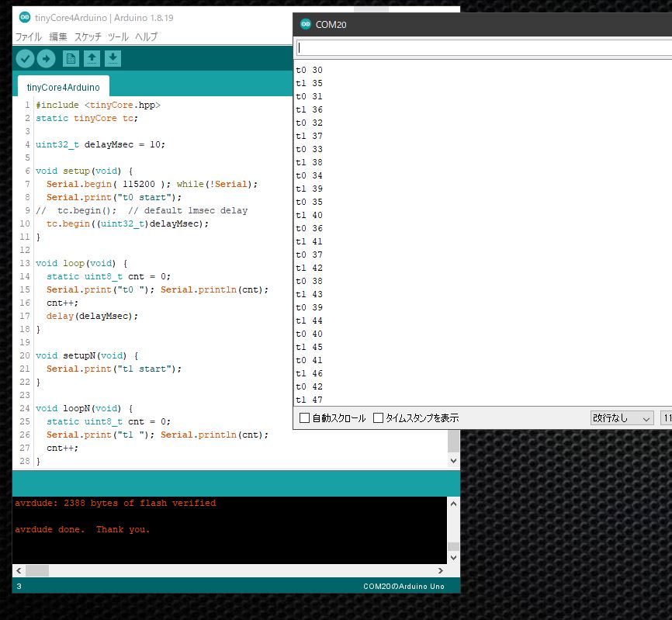Toggle autoscroll off in the serial monitor
The height and width of the screenshot is (620, 672).
(303, 417)
